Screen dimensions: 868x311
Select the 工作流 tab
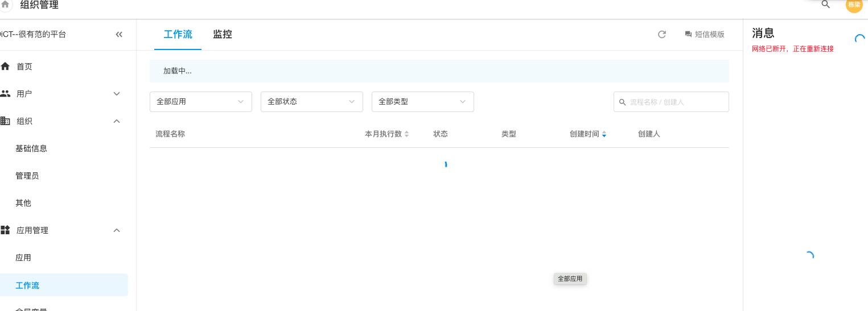click(x=178, y=34)
